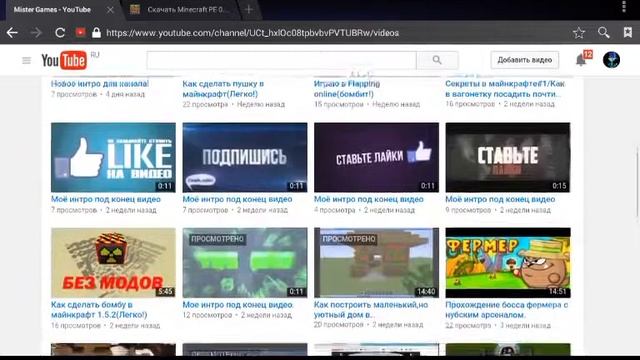Image resolution: width=640 pixels, height=360 pixels.
Task: Open browser search with the magnifier icon
Action: [x=604, y=33]
